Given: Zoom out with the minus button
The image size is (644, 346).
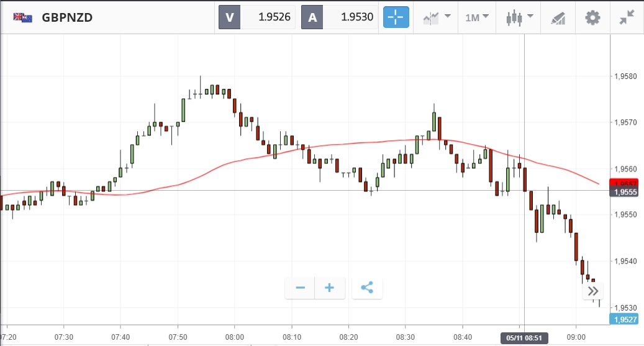Looking at the screenshot, I should tap(301, 288).
